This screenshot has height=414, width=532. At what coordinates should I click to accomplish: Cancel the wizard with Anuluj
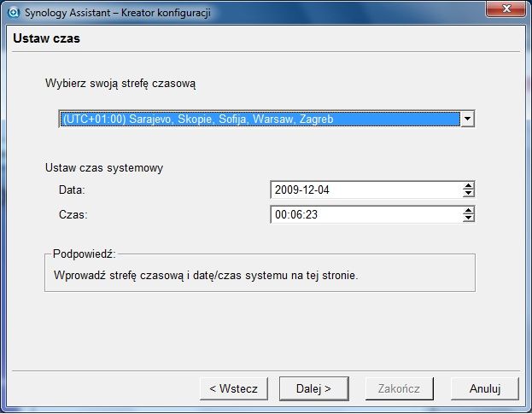point(485,388)
